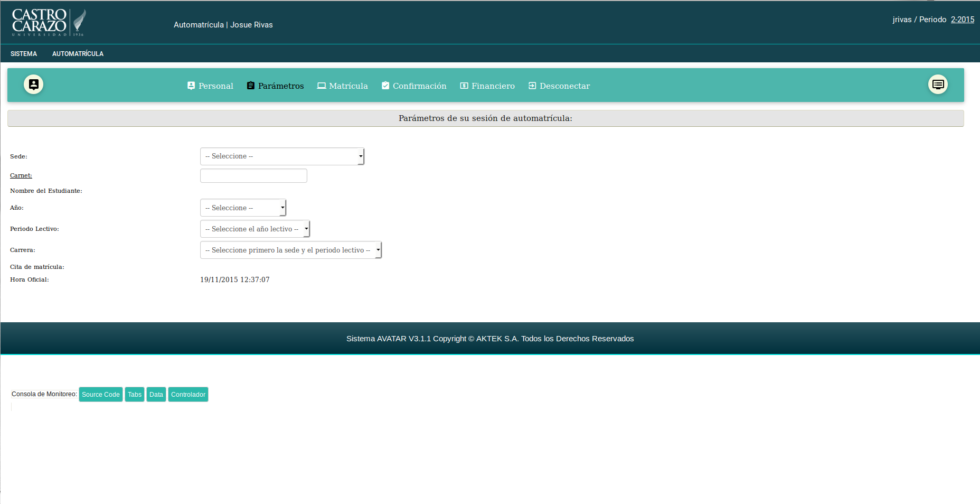This screenshot has width=980, height=504.
Task: Click the round profile icon at left
Action: 33,85
